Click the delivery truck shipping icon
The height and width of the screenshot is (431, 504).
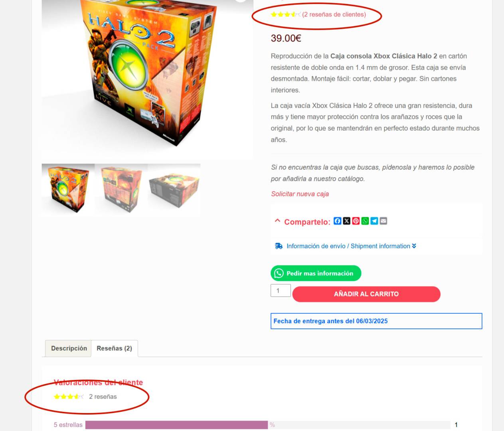coord(279,246)
